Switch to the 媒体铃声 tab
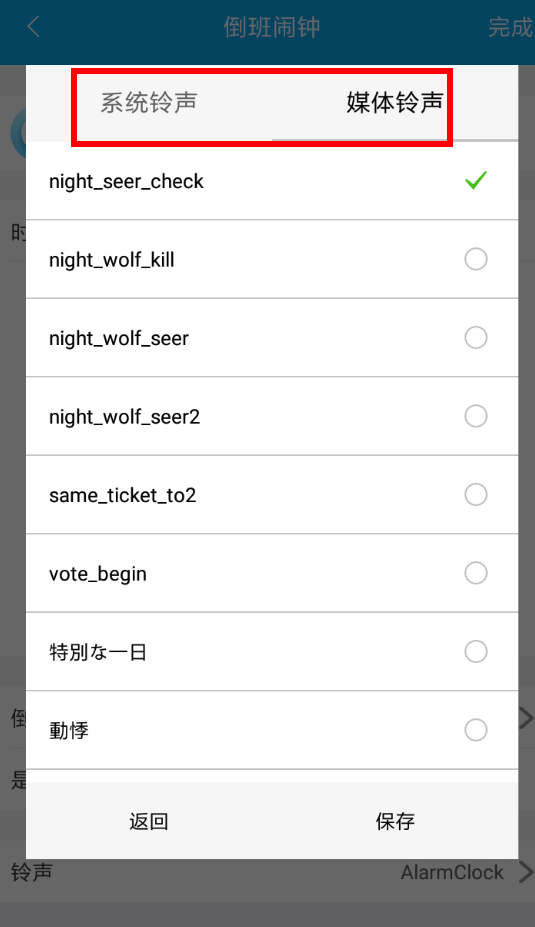 click(x=395, y=103)
